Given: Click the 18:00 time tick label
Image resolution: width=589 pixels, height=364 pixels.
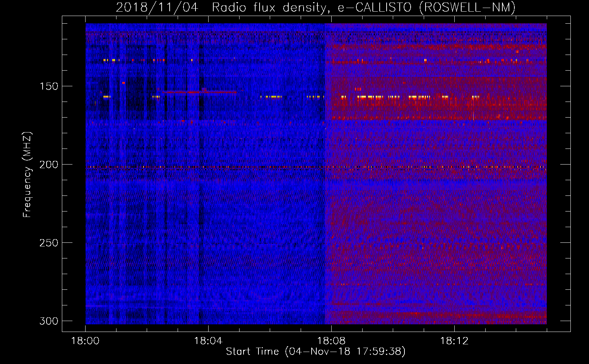Looking at the screenshot, I should pyautogui.click(x=86, y=341).
